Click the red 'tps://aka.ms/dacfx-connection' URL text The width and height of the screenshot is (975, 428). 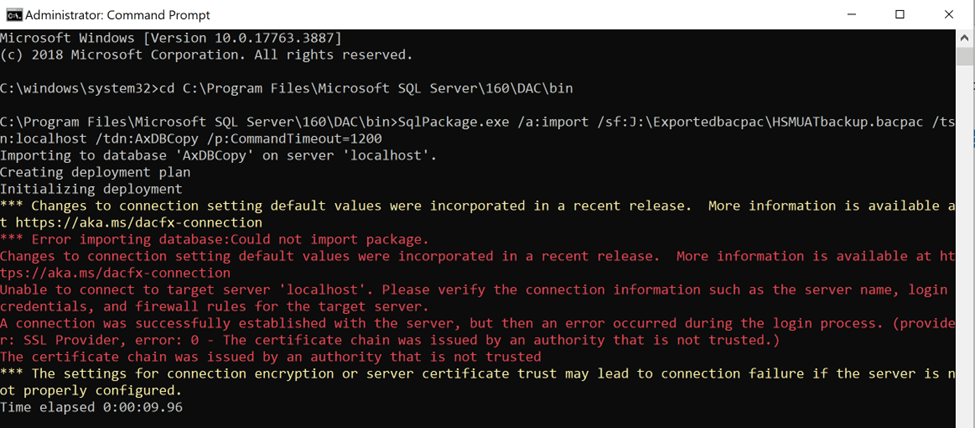click(x=115, y=272)
